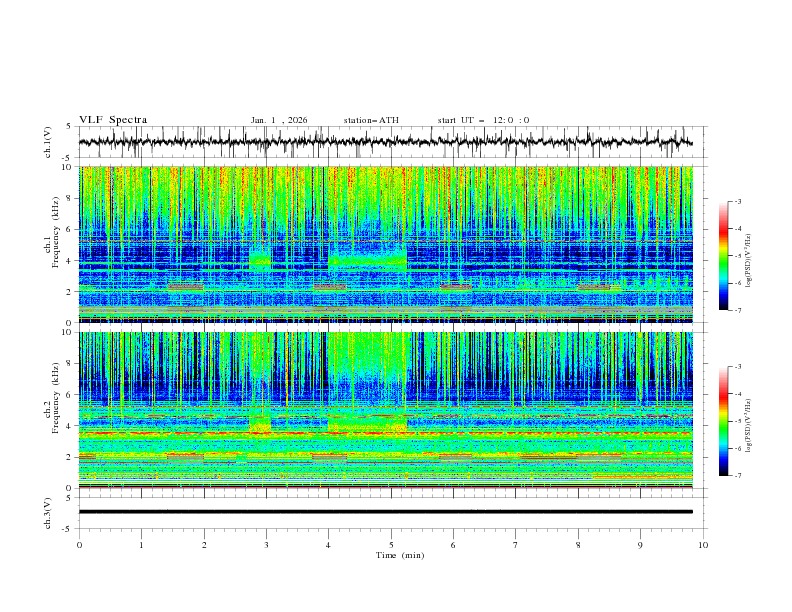Click the upper colorbar "log(PSD)(V²/Hz)" label
This screenshot has width=792, height=612.
coord(748,261)
